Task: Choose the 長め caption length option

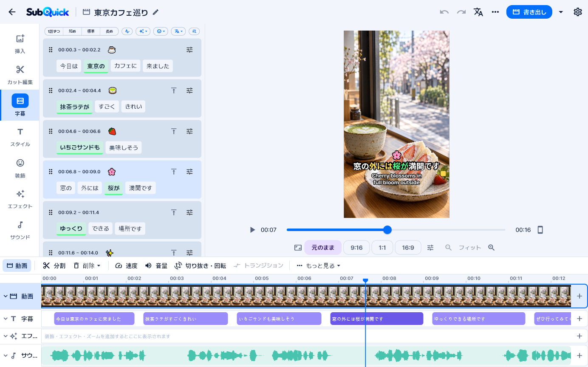Action: coord(109,31)
